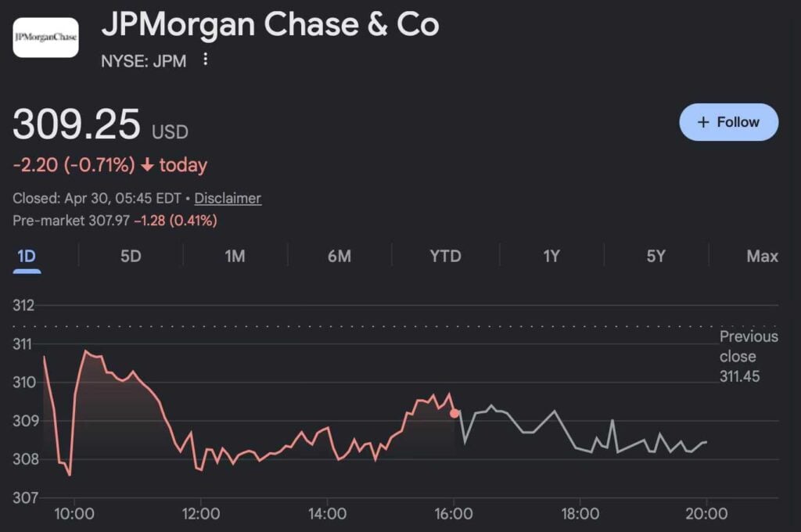801x532 pixels.
Task: Click the JPMorgan Chase logo icon
Action: point(45,37)
